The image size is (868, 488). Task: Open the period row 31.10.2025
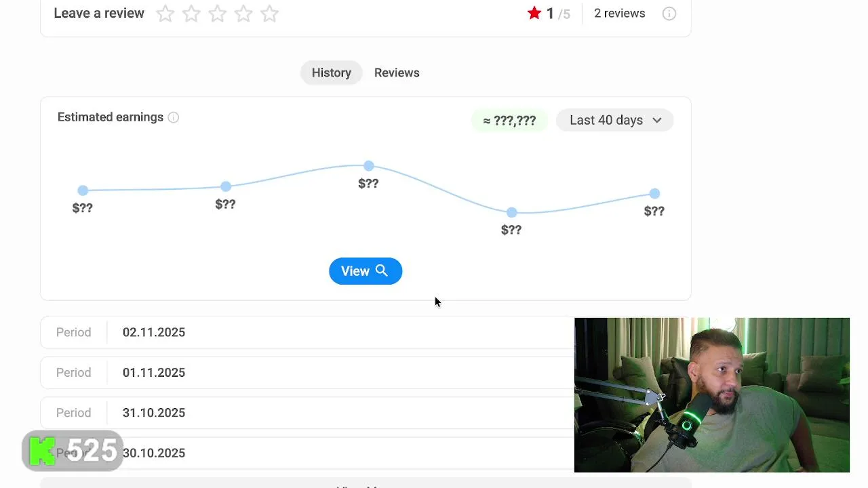click(x=307, y=413)
